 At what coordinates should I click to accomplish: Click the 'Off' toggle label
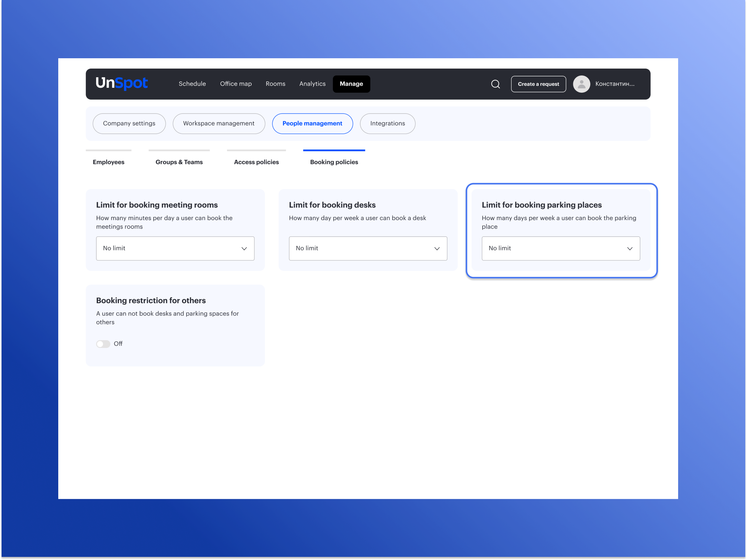[x=118, y=344]
